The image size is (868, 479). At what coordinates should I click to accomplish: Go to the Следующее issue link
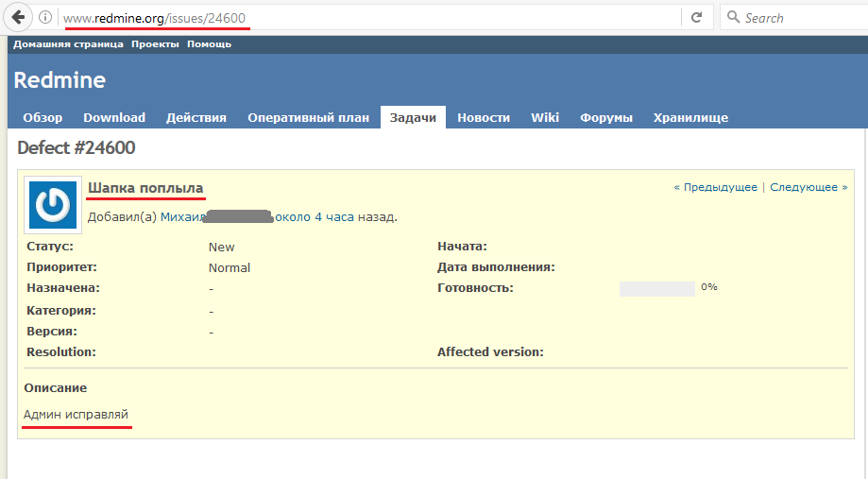click(x=808, y=187)
